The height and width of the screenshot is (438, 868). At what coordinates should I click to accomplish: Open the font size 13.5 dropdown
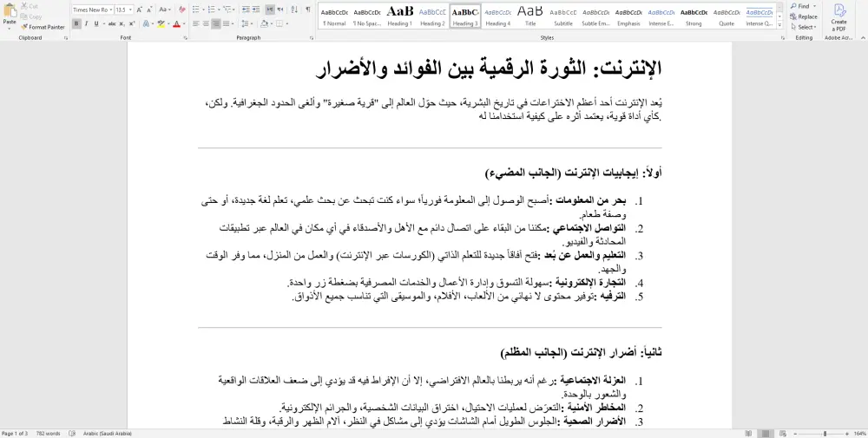tap(130, 10)
